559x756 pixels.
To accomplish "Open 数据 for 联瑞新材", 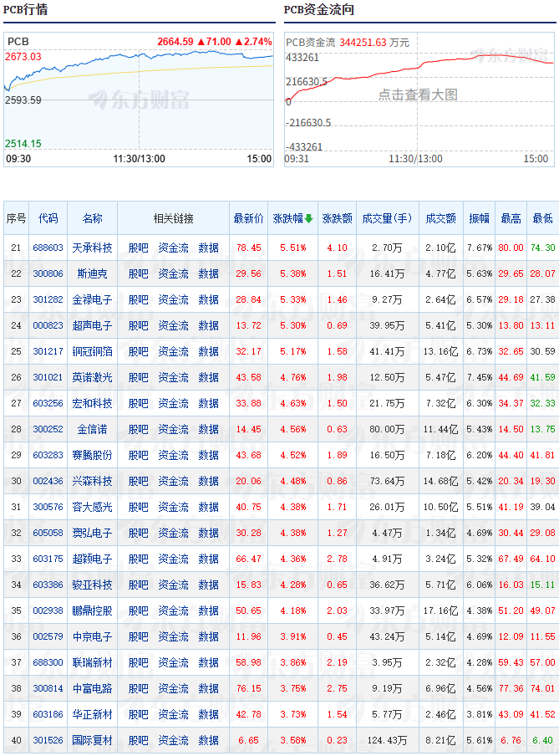I will point(209,663).
